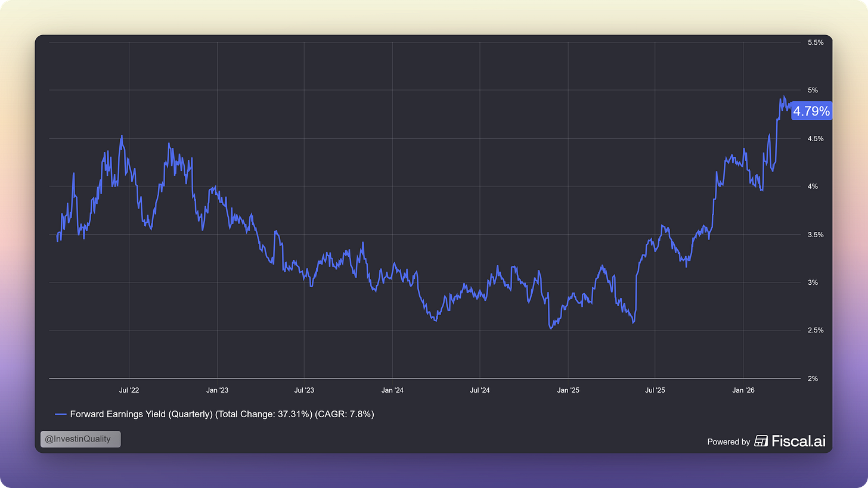Click the 4% y-axis label
This screenshot has width=868, height=488.
[x=813, y=187]
